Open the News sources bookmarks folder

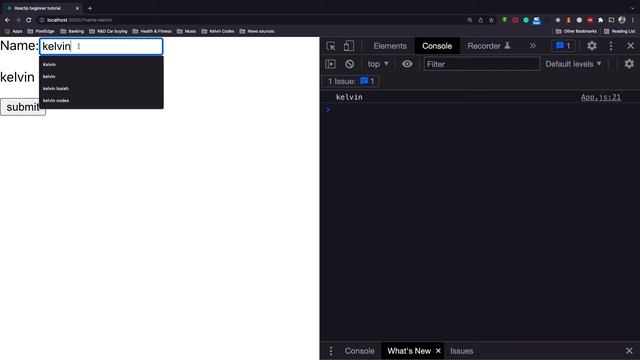[x=257, y=31]
